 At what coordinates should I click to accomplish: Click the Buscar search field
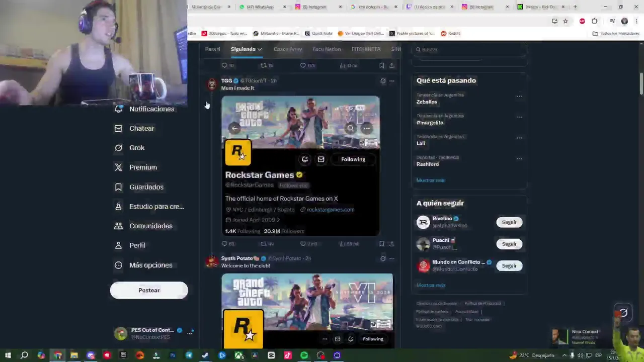[x=469, y=49]
